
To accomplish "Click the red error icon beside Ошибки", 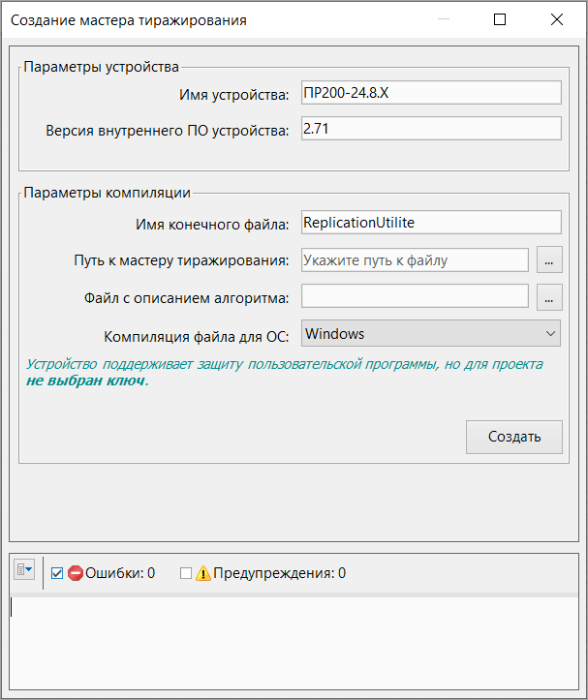I will 76,573.
